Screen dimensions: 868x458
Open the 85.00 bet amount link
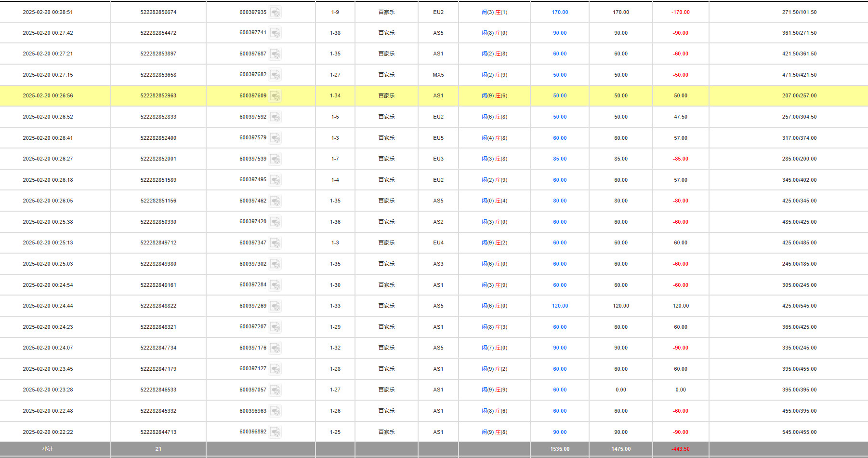[x=560, y=159]
